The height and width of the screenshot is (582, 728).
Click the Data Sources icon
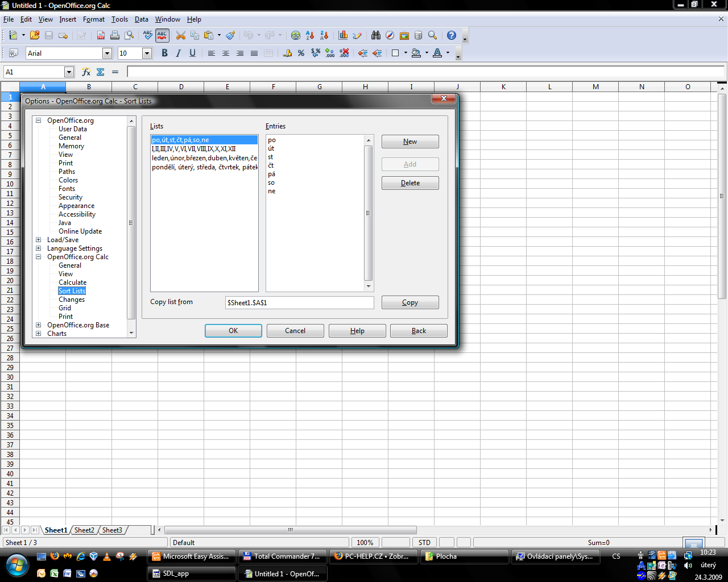(418, 35)
